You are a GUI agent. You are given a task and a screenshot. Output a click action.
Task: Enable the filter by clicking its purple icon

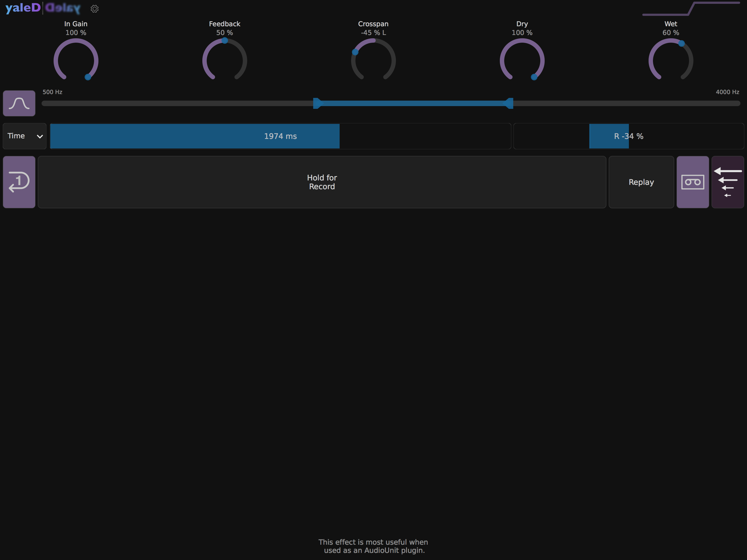coord(19,103)
